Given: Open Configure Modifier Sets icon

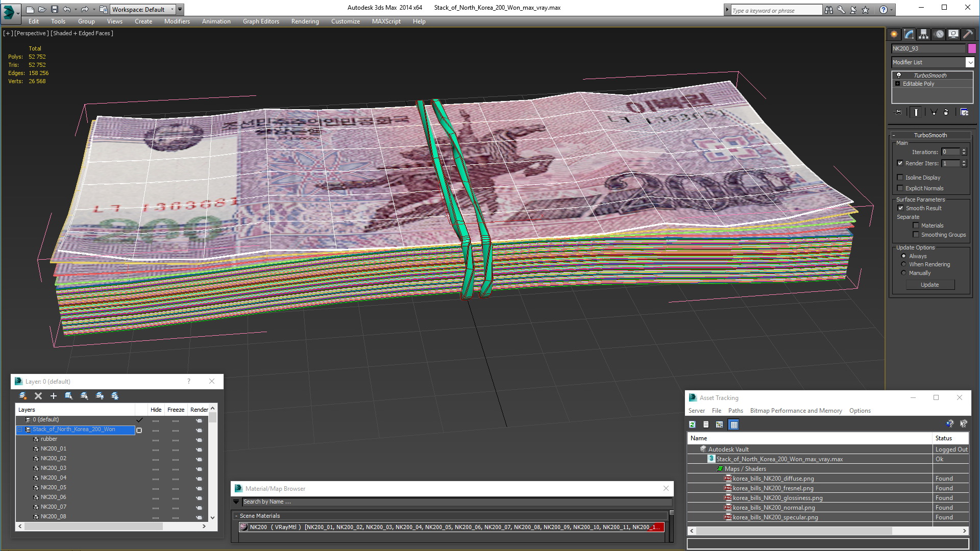Looking at the screenshot, I should point(964,112).
